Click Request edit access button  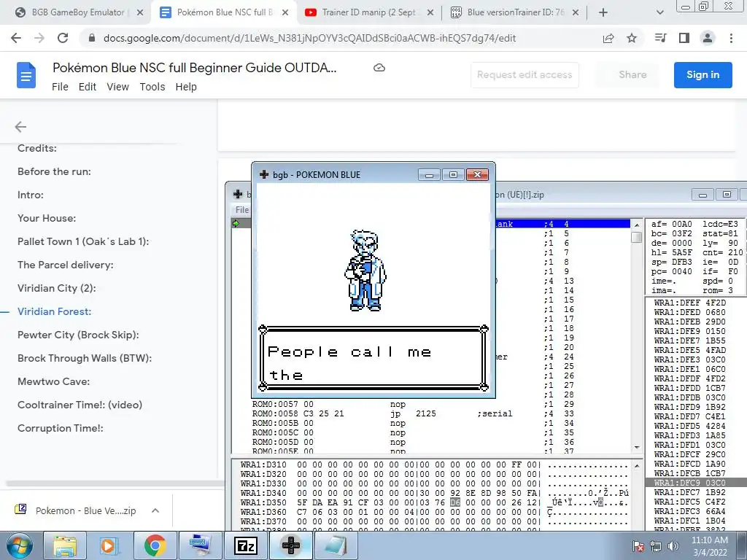[525, 75]
